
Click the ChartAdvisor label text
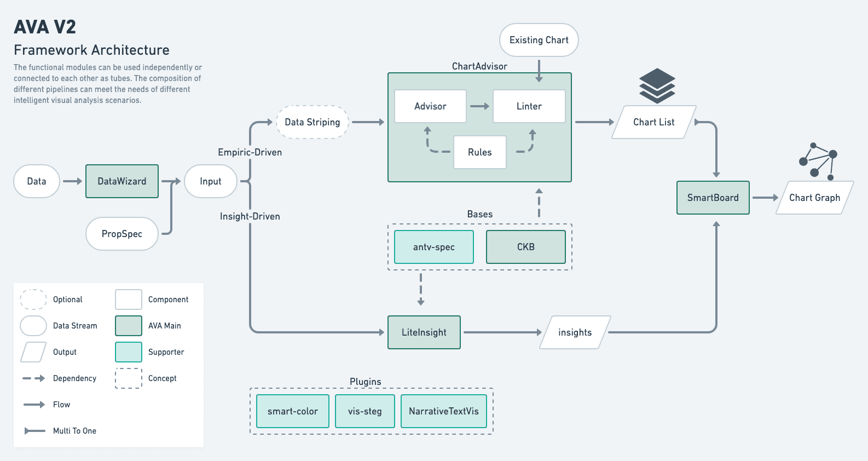pyautogui.click(x=479, y=66)
